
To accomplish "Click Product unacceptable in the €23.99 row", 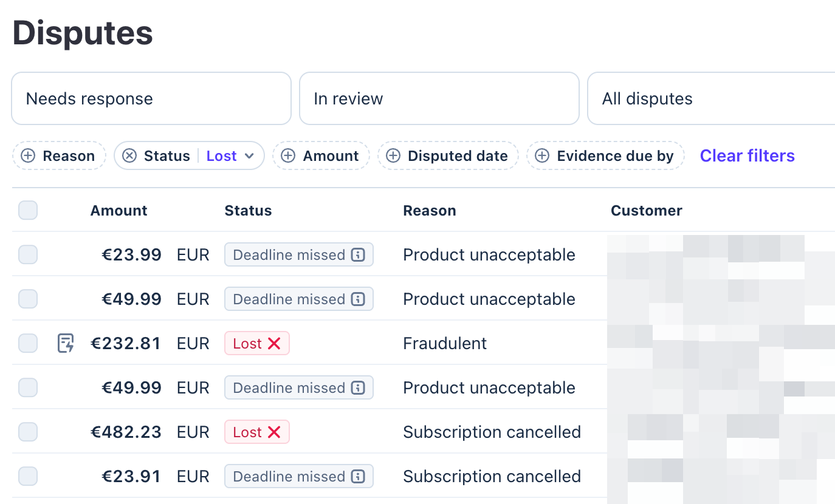I will click(489, 255).
